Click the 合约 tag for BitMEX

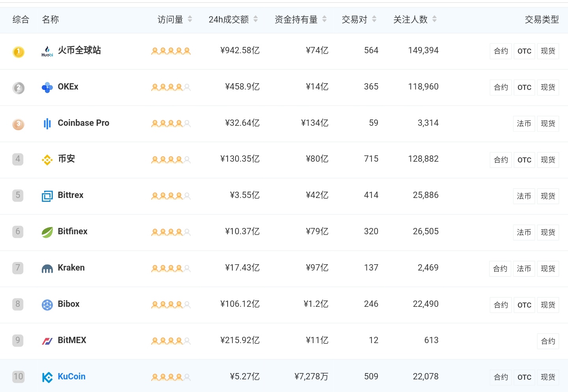pyautogui.click(x=548, y=341)
